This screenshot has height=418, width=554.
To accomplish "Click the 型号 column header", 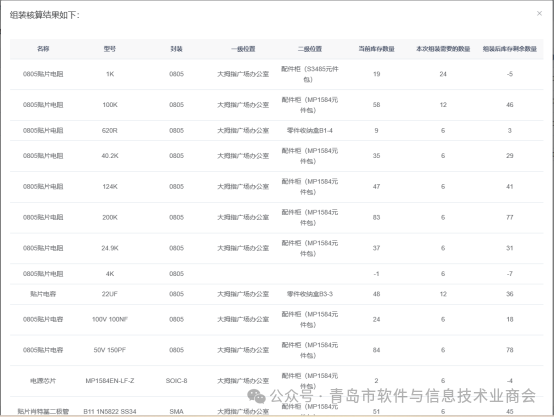I will (x=110, y=49).
